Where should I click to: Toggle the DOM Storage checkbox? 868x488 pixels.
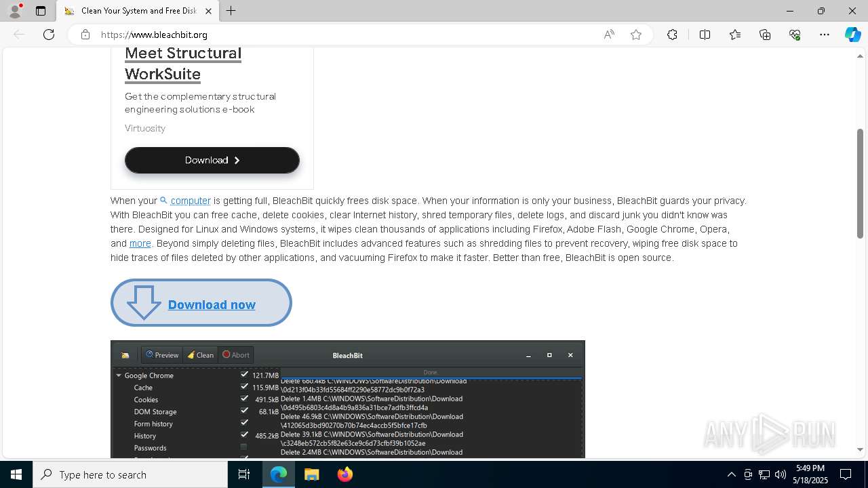click(244, 411)
